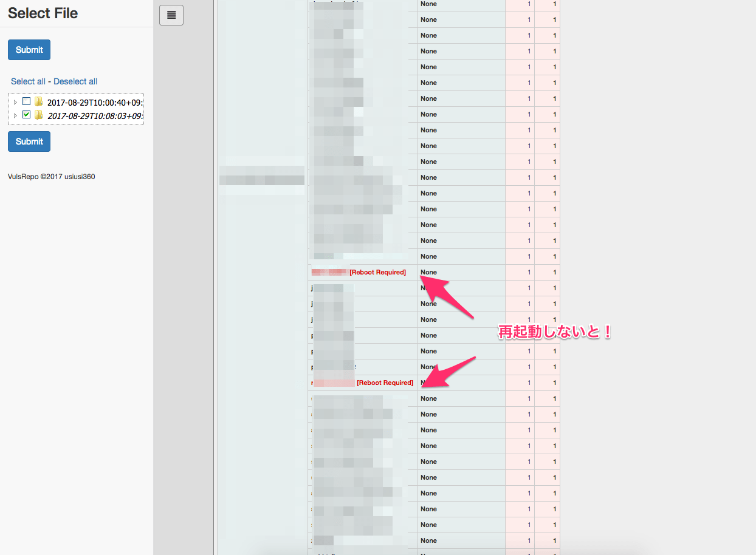Click the VulsRepo ©2017 usiusi360 footer text
Screen dimensions: 756x555
coord(51,177)
